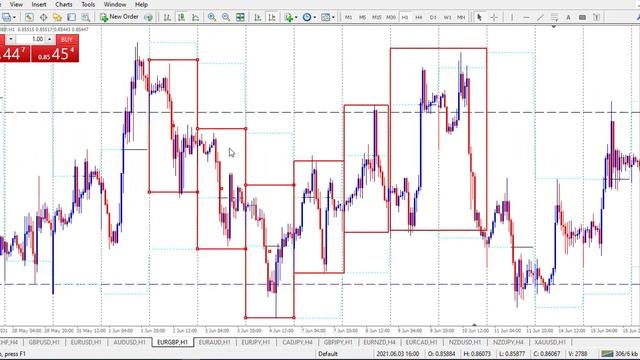The height and width of the screenshot is (360, 640).
Task: Select the Crosshair tool
Action: (x=494, y=17)
